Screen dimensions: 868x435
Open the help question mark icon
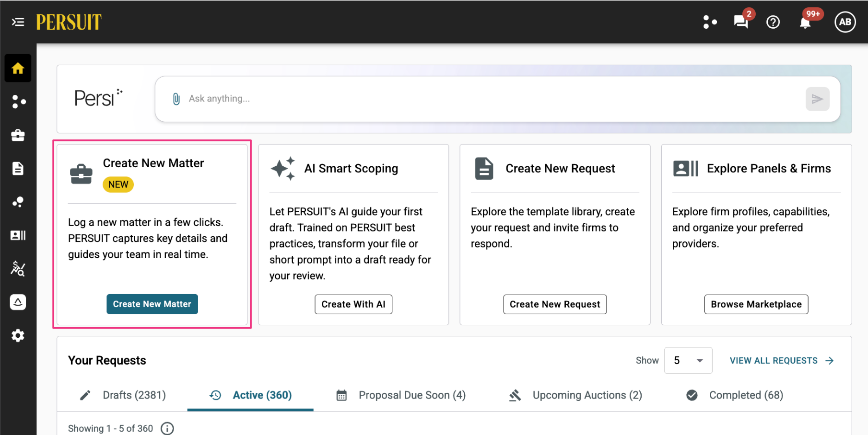[773, 22]
